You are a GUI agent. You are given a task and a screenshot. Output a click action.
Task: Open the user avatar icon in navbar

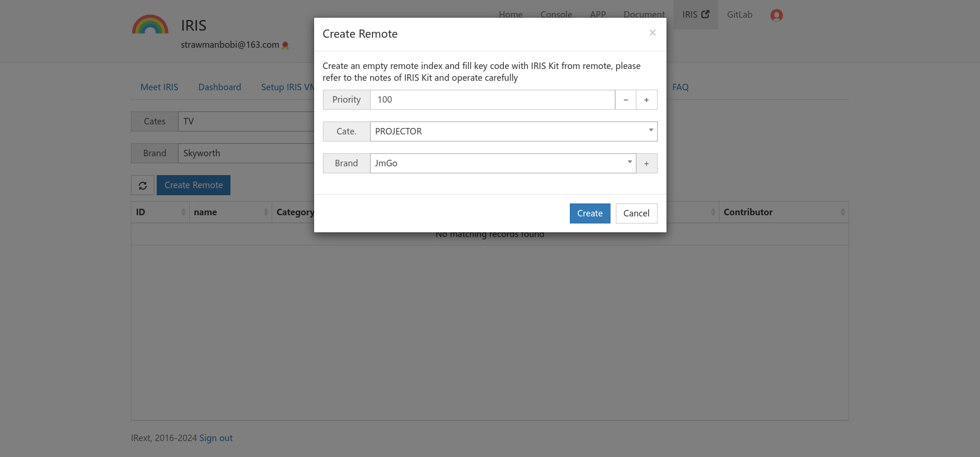pos(776,15)
